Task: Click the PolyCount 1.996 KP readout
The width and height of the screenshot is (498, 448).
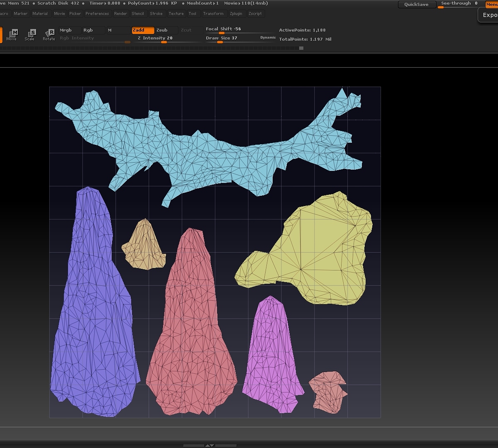Action: 152,3
